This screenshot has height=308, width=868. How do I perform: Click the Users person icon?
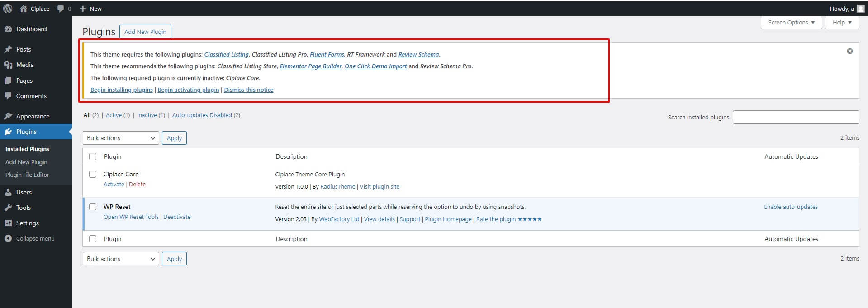click(x=8, y=192)
